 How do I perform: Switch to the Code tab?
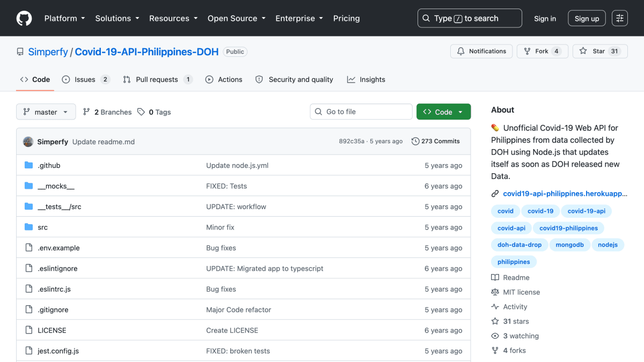(x=35, y=79)
